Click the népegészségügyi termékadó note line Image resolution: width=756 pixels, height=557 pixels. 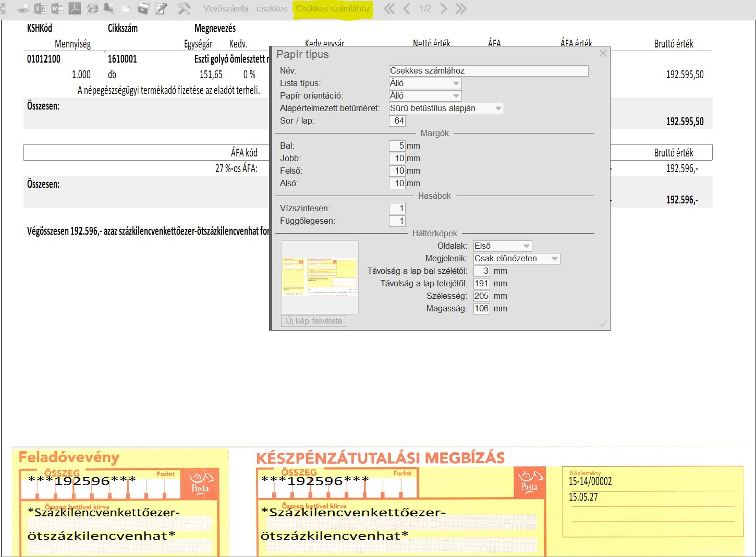point(169,90)
